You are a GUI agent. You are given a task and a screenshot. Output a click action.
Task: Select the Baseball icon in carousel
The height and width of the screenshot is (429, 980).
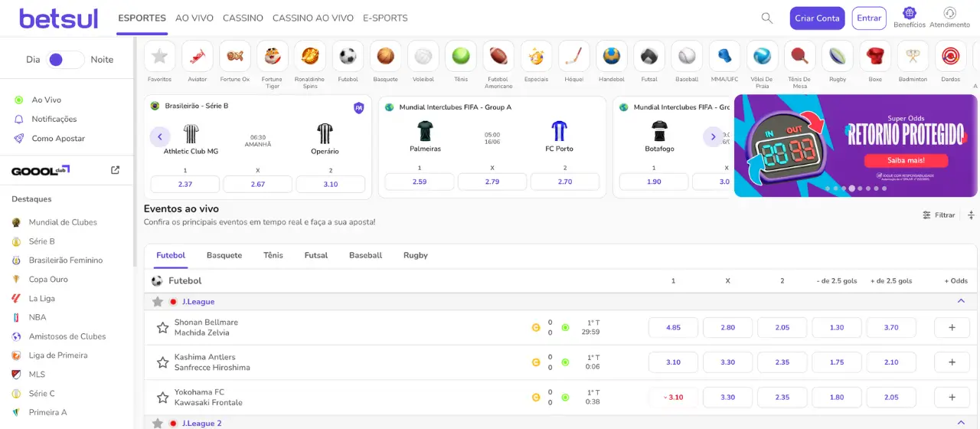click(x=687, y=57)
